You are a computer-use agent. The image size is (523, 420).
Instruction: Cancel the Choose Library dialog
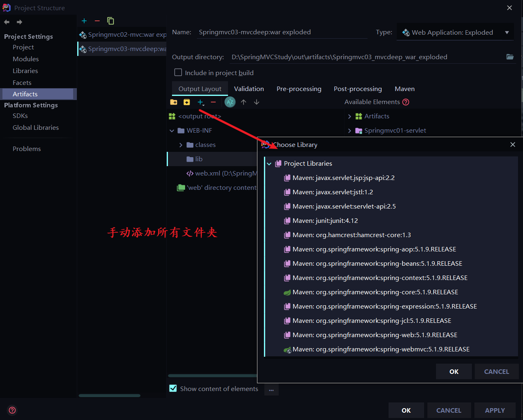click(496, 371)
